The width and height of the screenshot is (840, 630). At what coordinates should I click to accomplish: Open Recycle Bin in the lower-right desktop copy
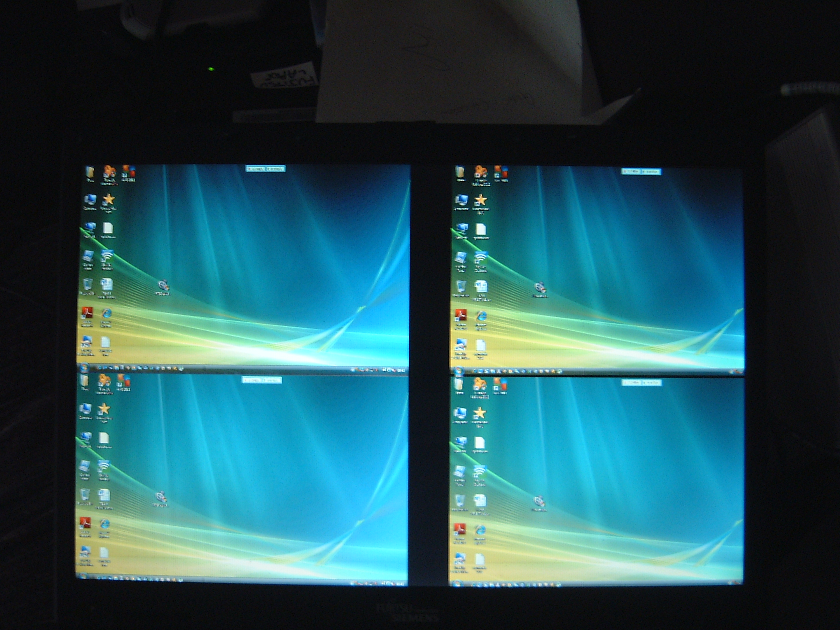(x=460, y=500)
